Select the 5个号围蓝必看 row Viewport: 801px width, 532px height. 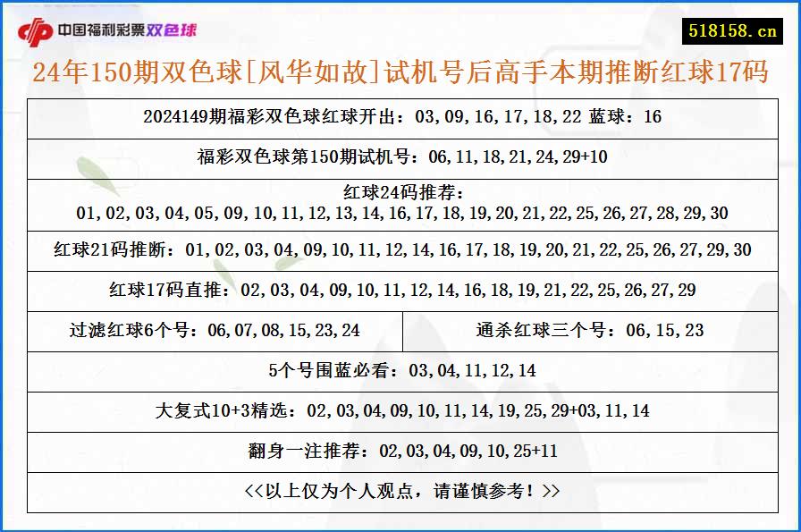click(x=400, y=370)
